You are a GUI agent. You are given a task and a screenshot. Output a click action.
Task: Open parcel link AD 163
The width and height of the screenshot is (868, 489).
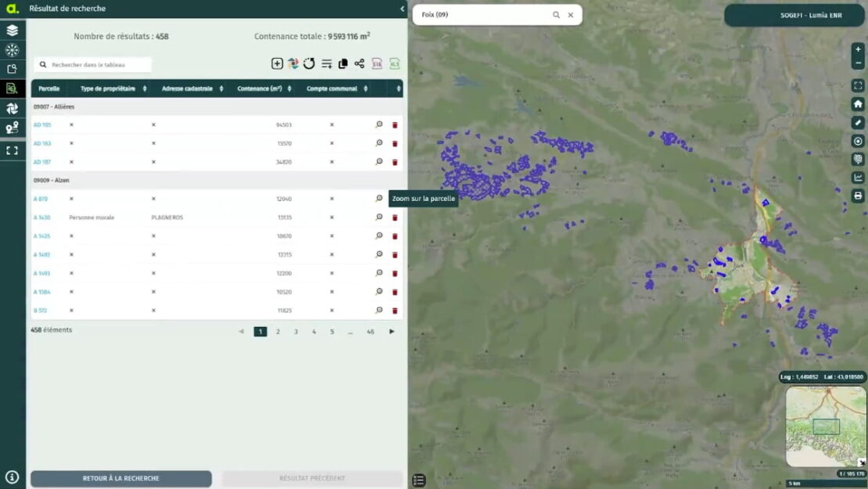click(x=42, y=144)
